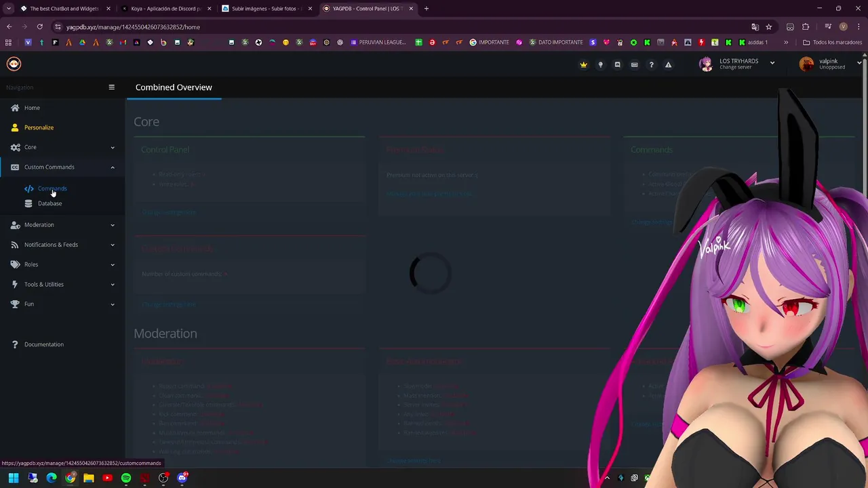This screenshot has height=488, width=868.
Task: Expand the Core menu section
Action: coord(62,147)
